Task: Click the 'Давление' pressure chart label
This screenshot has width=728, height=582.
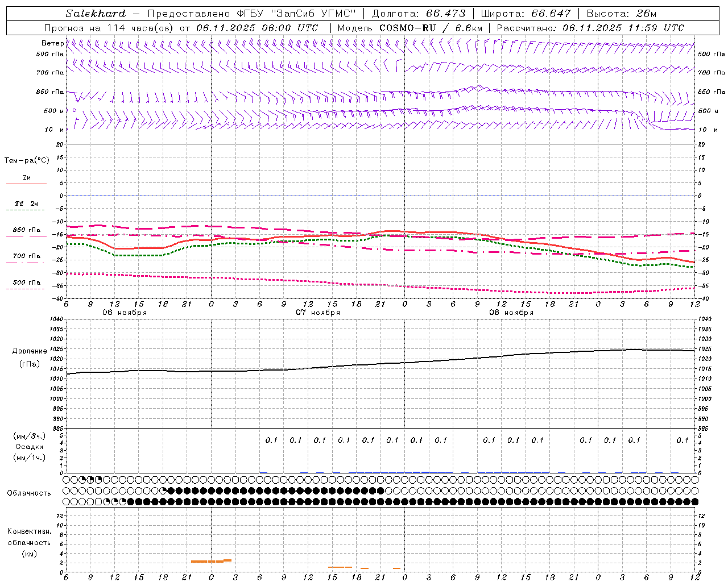Action: click(30, 351)
